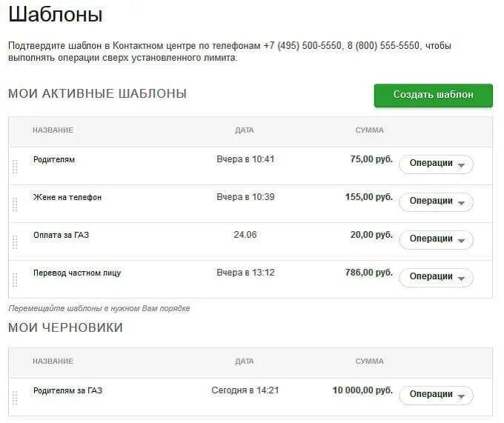This screenshot has height=423, width=504.
Task: Click the 10 000,00 руб. draft amount
Action: 362,390
